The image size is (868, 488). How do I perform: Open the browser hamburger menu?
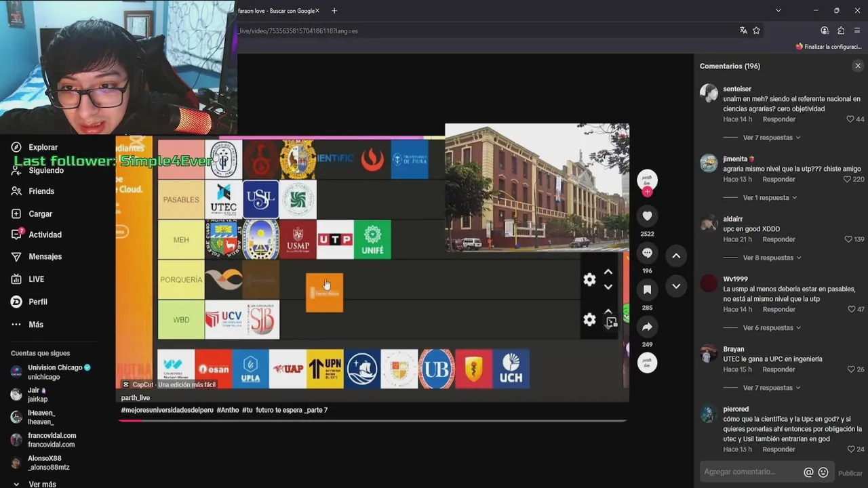tap(857, 30)
